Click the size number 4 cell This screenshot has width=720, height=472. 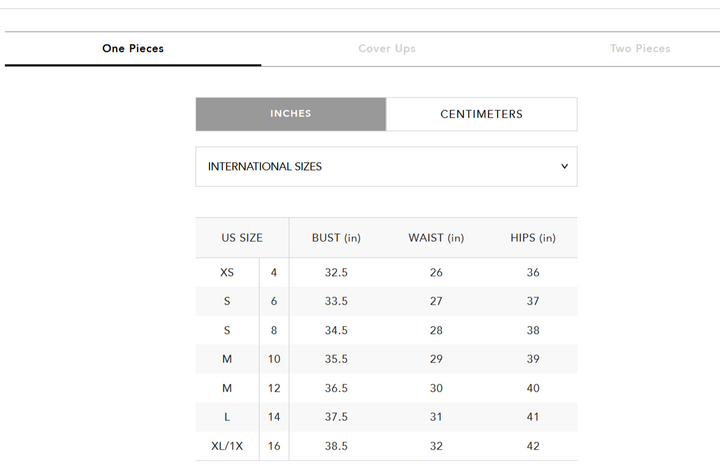(x=274, y=273)
